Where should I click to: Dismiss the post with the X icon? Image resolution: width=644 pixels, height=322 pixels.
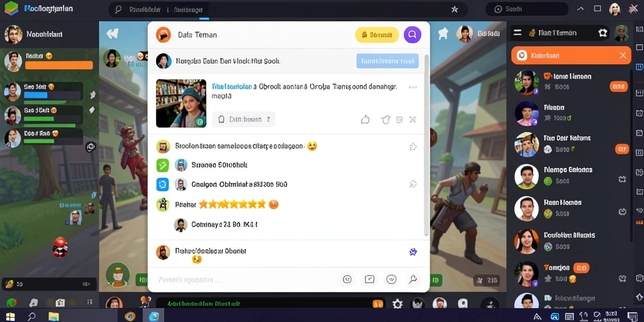coord(413,119)
